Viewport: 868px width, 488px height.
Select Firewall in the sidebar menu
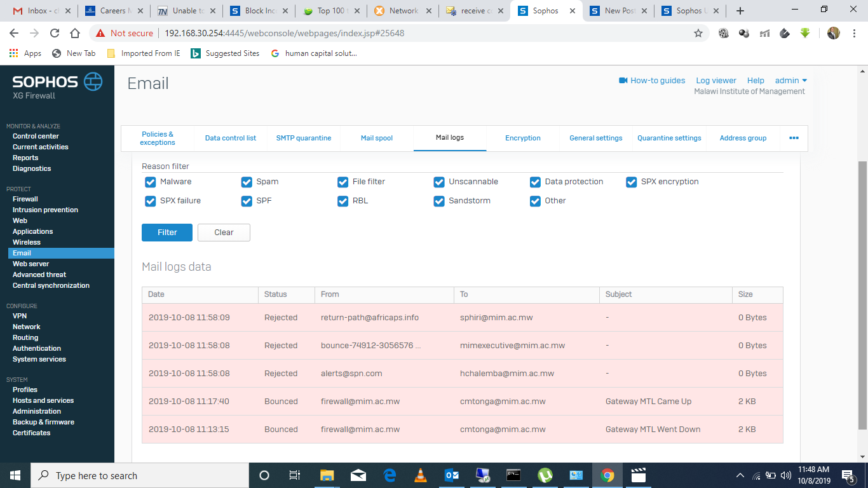[x=25, y=199]
